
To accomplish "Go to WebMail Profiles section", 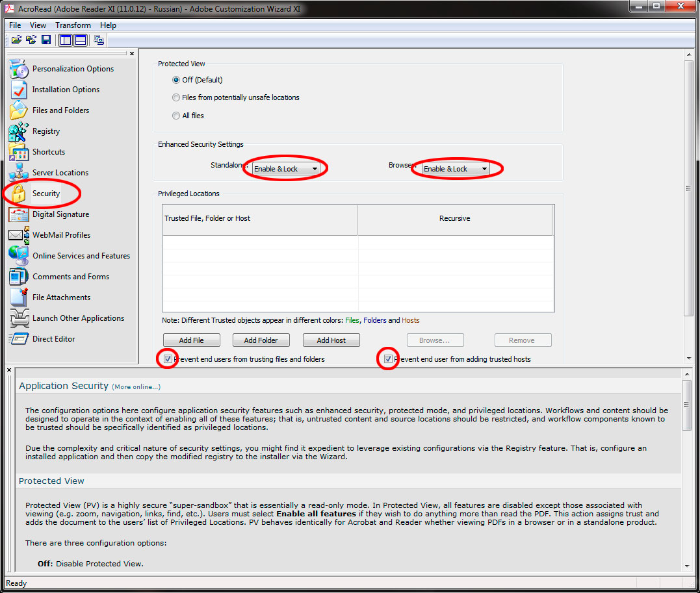I will tap(50, 235).
